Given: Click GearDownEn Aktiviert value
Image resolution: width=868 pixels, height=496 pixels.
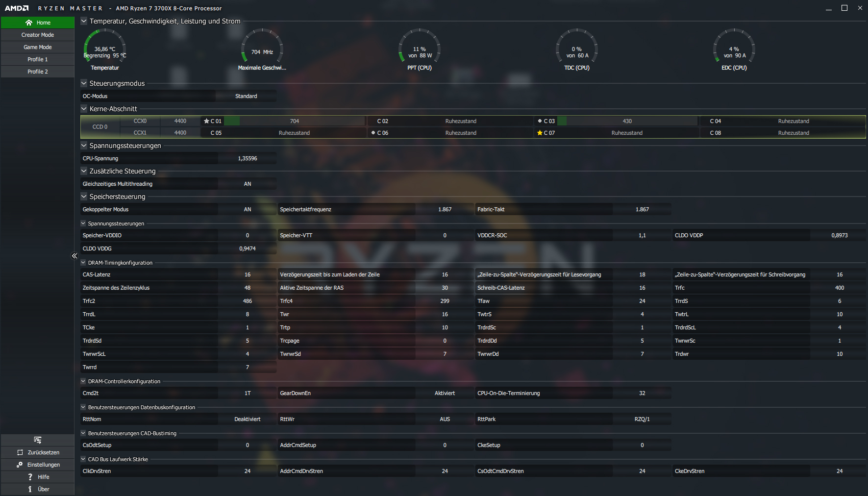Looking at the screenshot, I should click(445, 393).
